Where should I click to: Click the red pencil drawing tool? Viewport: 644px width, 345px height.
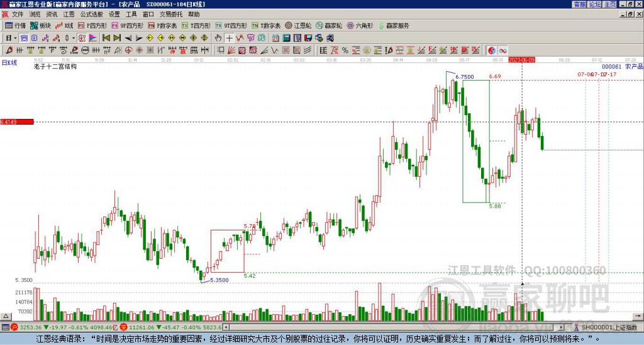tap(9, 50)
